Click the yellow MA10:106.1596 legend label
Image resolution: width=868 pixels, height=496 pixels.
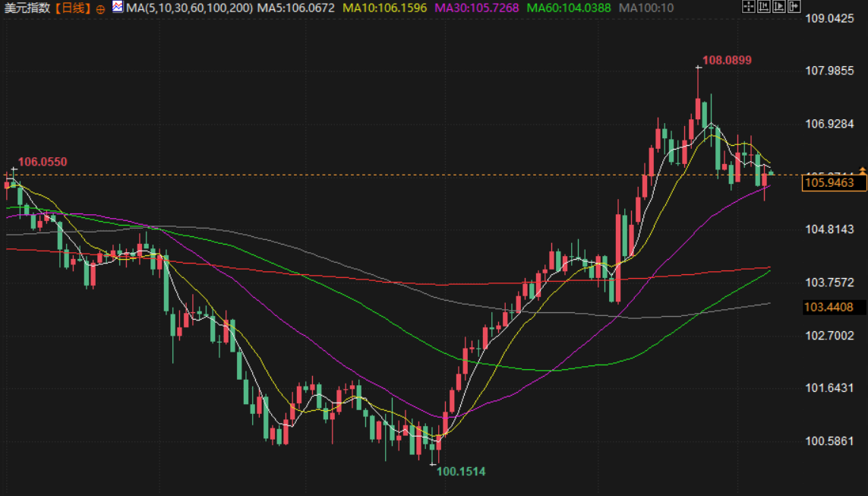[x=384, y=8]
